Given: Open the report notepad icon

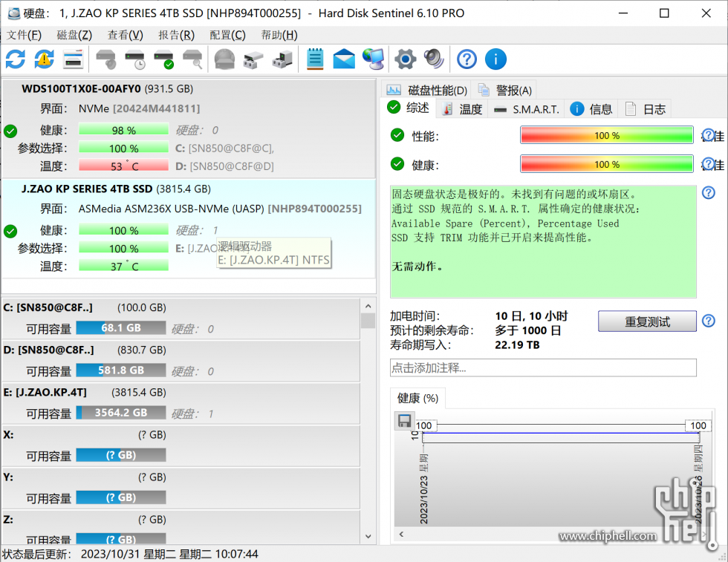Looking at the screenshot, I should click(x=315, y=59).
